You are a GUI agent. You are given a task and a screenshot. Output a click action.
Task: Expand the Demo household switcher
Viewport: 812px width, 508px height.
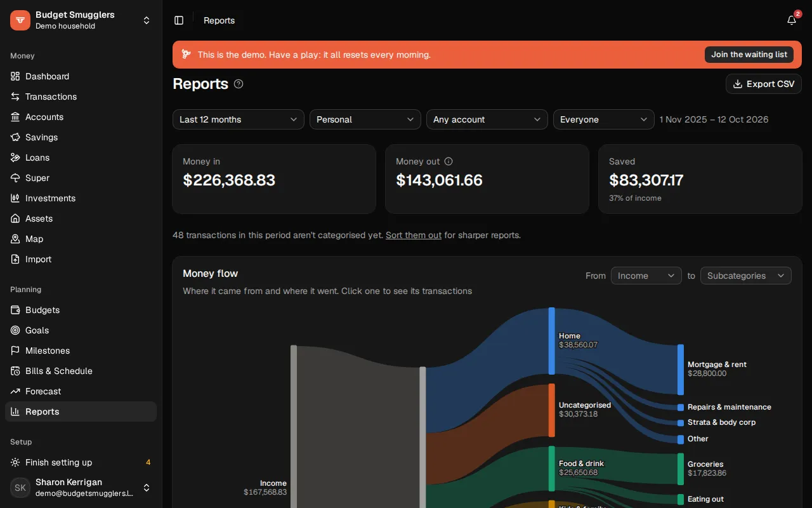81,20
